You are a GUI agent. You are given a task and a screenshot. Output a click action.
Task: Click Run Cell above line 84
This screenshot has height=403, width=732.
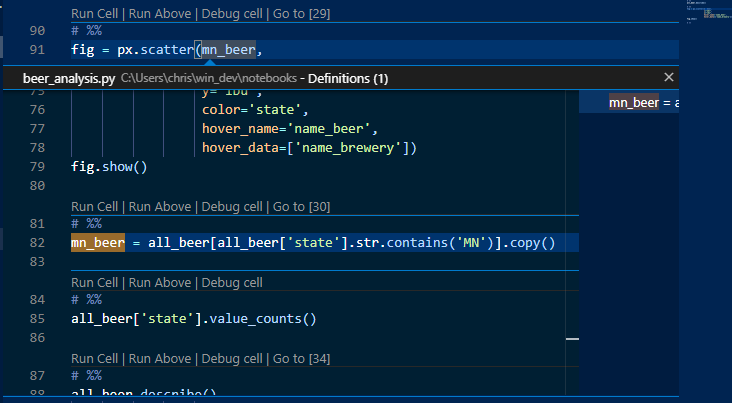95,283
